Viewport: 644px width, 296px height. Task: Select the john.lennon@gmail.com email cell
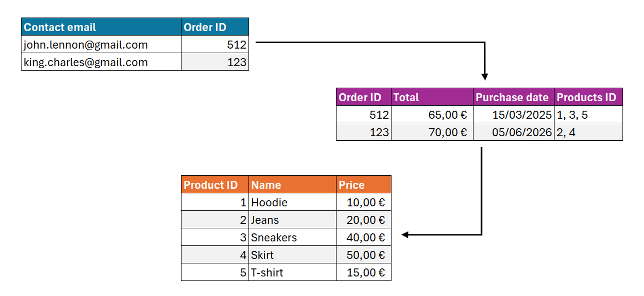click(101, 45)
